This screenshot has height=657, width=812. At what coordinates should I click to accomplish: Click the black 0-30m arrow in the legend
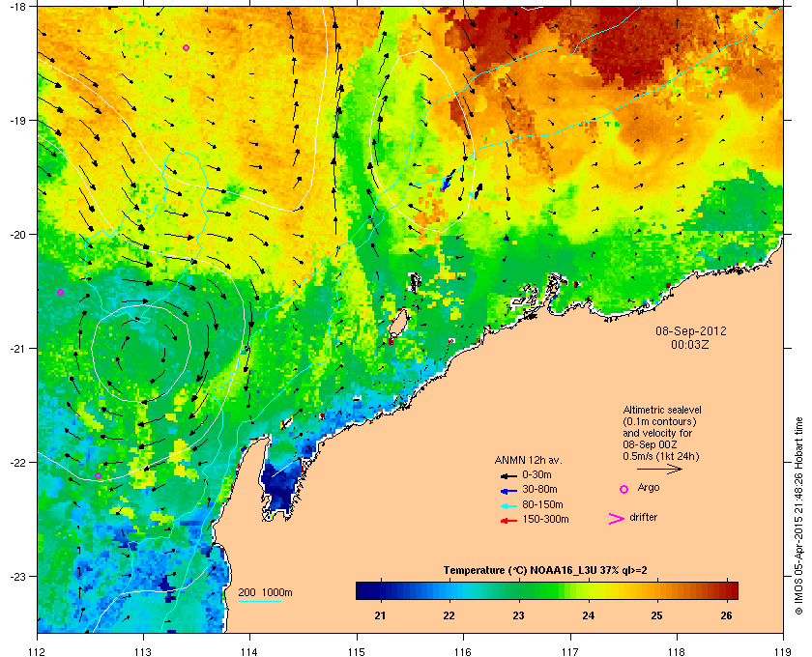point(508,475)
